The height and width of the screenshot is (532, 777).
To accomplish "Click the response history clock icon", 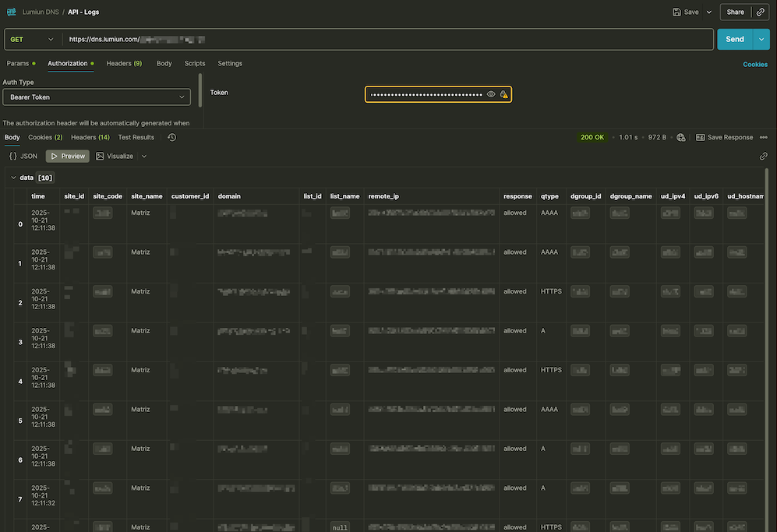I will point(171,138).
